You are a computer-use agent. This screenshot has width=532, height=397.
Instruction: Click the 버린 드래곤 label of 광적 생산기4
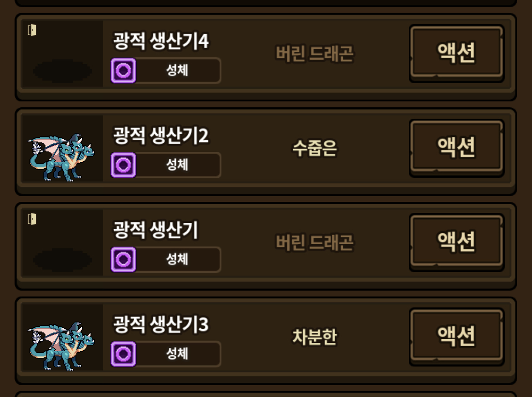click(315, 54)
